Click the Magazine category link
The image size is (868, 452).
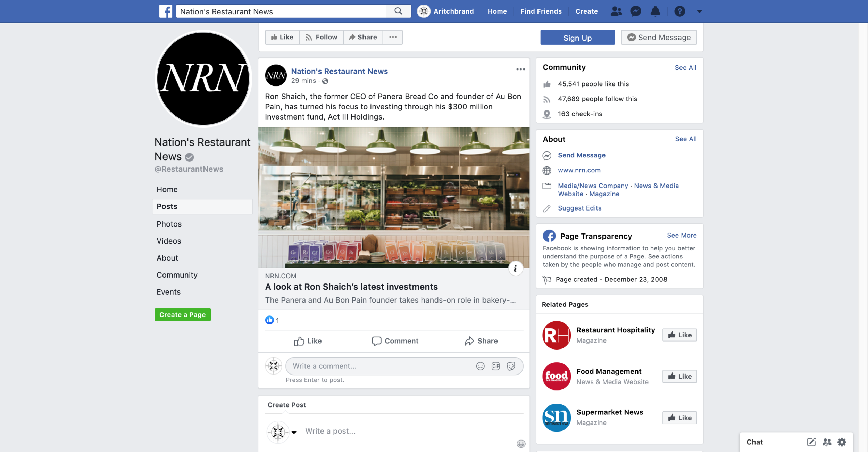(x=604, y=194)
